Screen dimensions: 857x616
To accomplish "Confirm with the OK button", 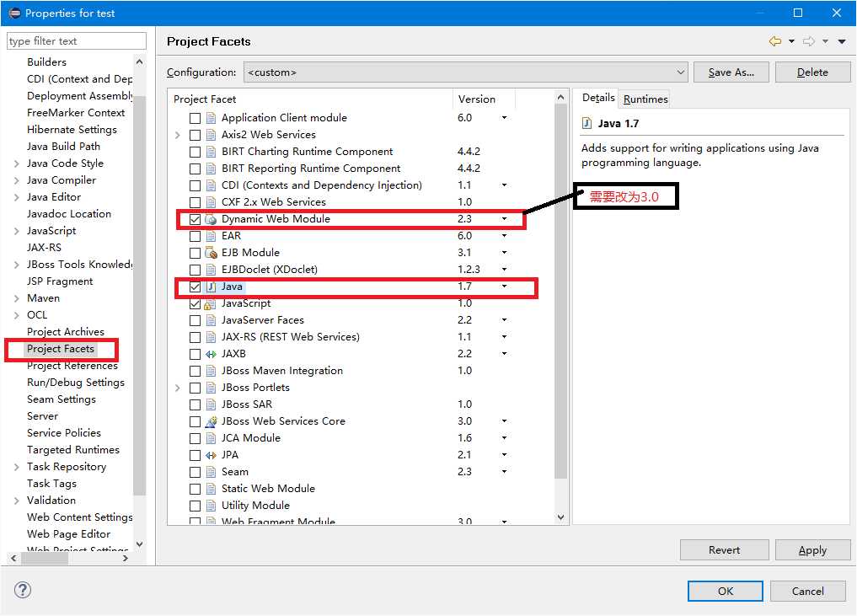I will click(726, 591).
